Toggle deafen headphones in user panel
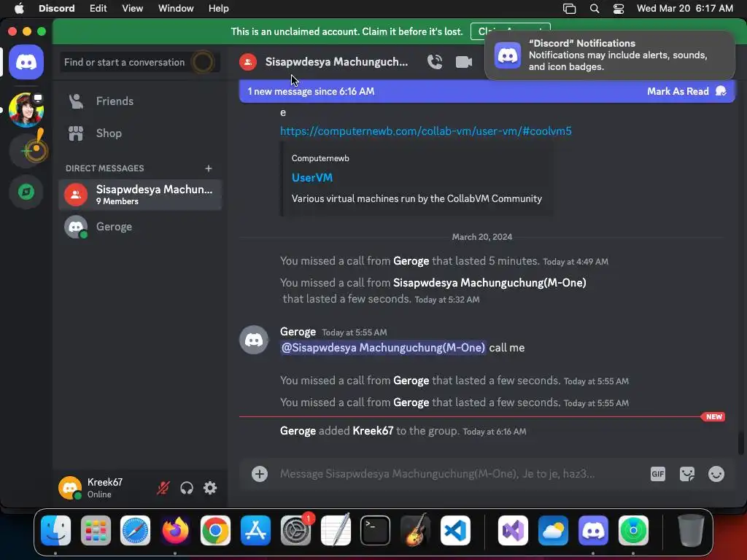Screen dimensions: 747x560 click(187, 488)
